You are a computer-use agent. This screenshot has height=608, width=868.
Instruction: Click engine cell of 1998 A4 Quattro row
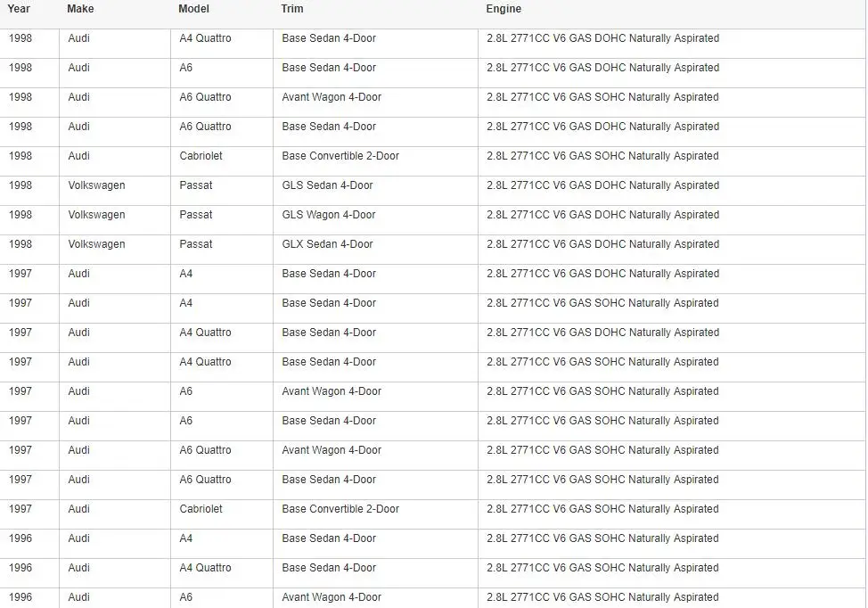click(x=671, y=43)
